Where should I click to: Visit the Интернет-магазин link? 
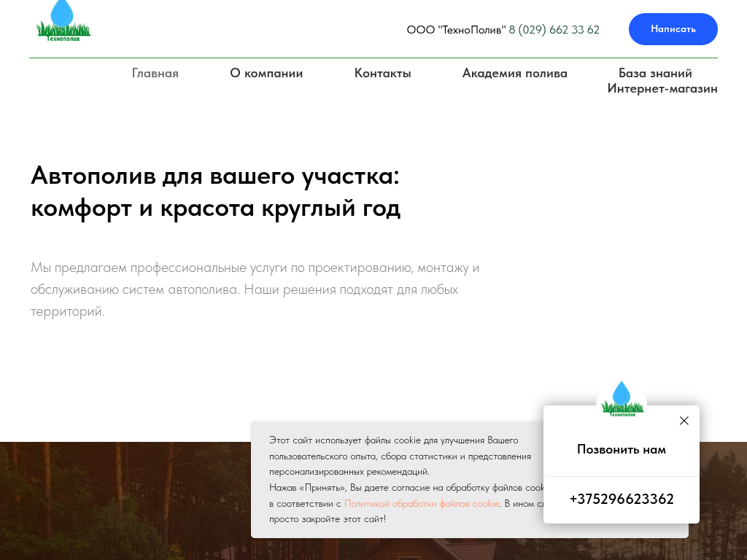pos(662,89)
